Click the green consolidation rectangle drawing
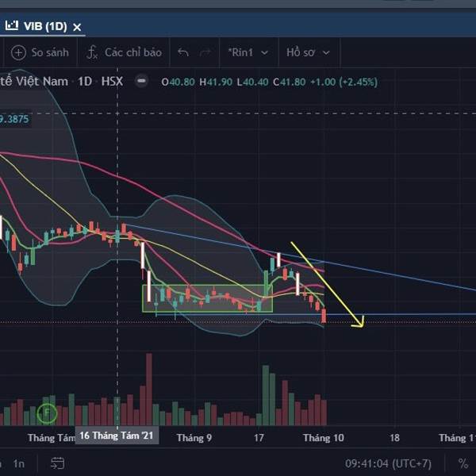The height and width of the screenshot is (476, 476). (207, 298)
